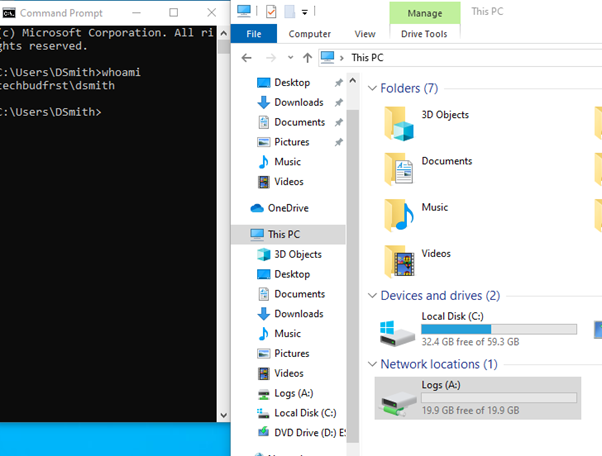The height and width of the screenshot is (456, 602).
Task: Click the Properties icon in quick access toolbar
Action: pyautogui.click(x=270, y=12)
